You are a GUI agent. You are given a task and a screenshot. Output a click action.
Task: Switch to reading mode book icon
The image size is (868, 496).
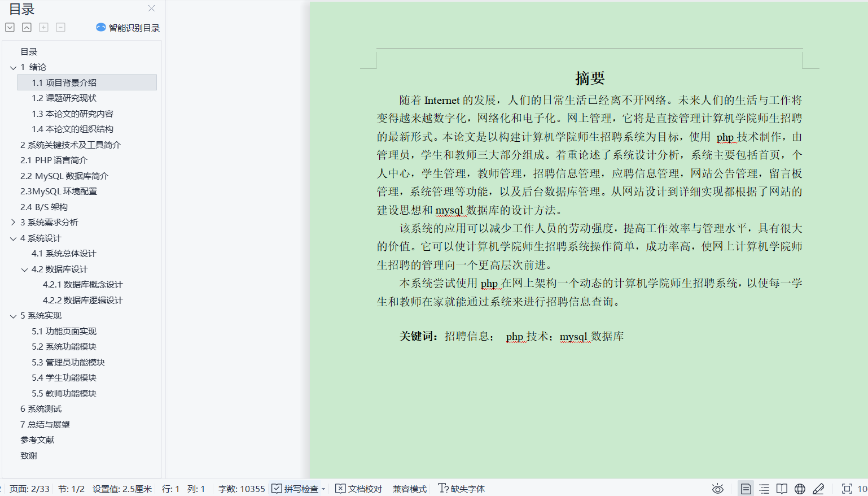[782, 489]
